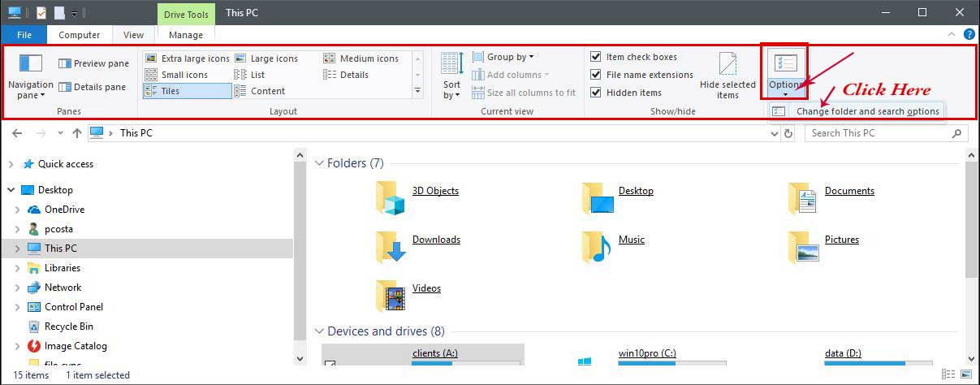
Task: Uncheck File name extensions option
Action: coord(596,75)
